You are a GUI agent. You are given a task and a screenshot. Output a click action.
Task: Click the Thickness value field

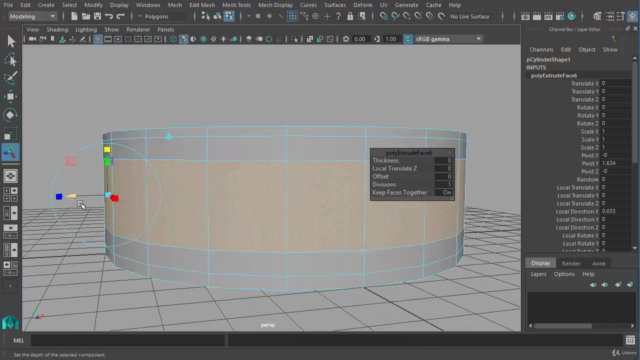click(x=444, y=160)
